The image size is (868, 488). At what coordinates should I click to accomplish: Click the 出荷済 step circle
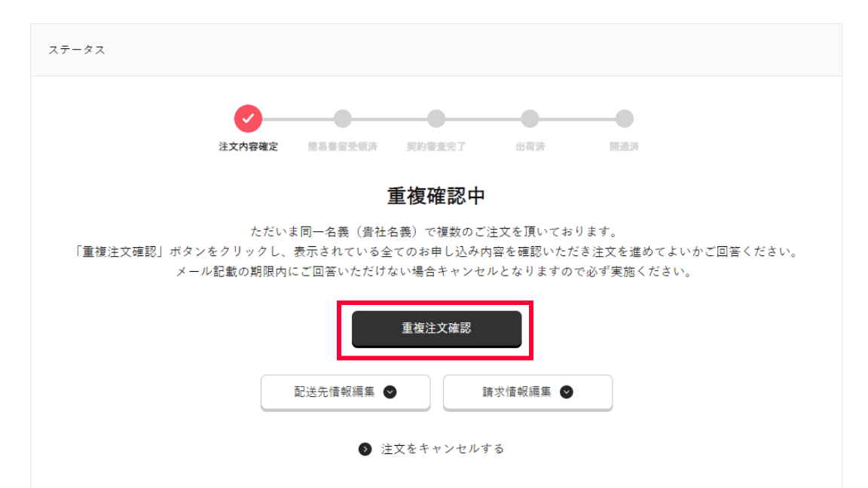click(530, 118)
